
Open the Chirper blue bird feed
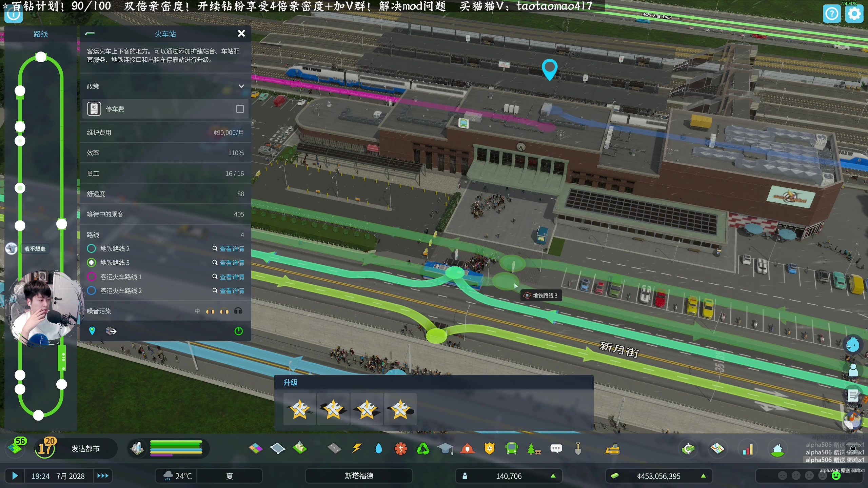[853, 345]
